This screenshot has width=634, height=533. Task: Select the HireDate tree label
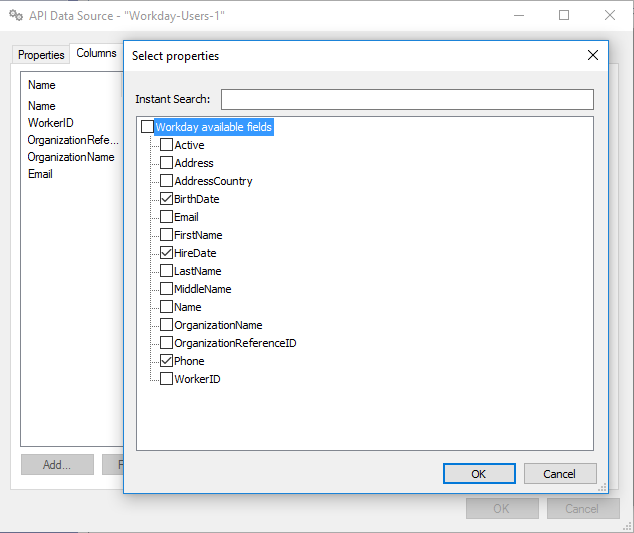[195, 253]
